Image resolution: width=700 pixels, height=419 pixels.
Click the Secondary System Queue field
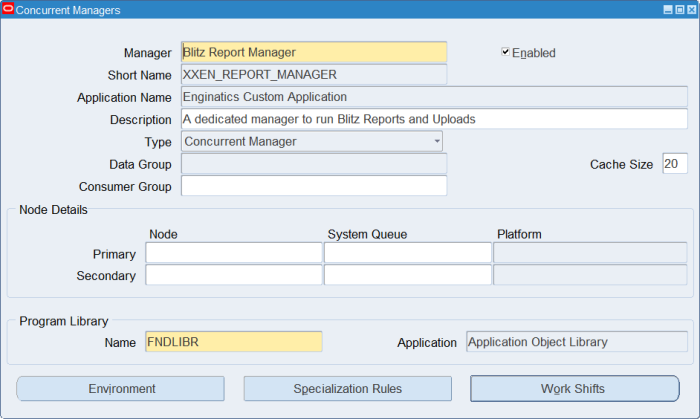(408, 275)
